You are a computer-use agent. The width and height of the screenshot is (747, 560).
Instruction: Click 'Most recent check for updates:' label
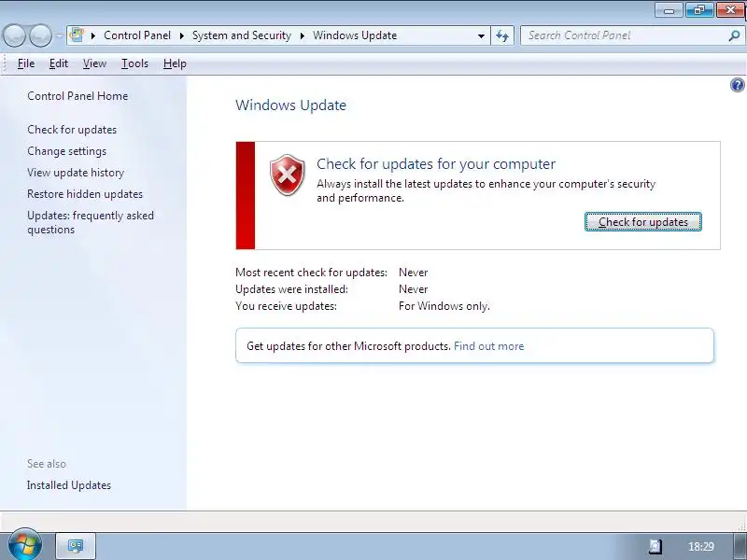pyautogui.click(x=312, y=273)
